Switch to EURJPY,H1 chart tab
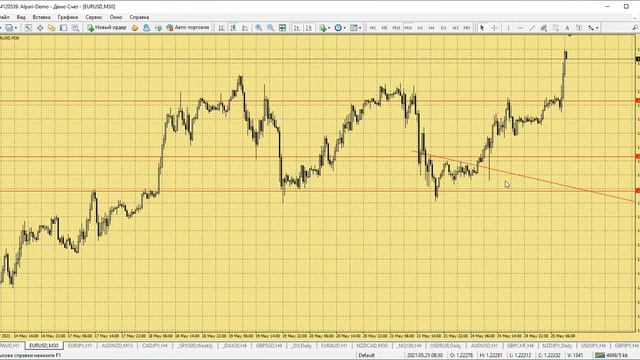Viewport: 640px width, 360px height. [x=80, y=346]
